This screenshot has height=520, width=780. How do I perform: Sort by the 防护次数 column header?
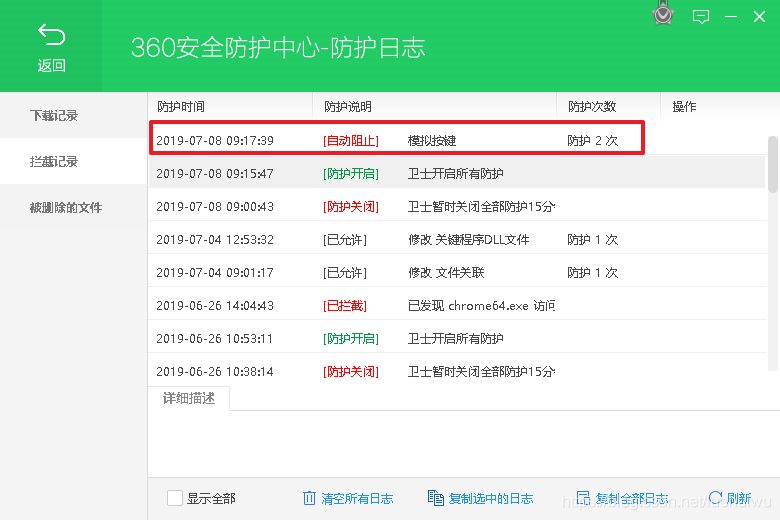[x=592, y=106]
